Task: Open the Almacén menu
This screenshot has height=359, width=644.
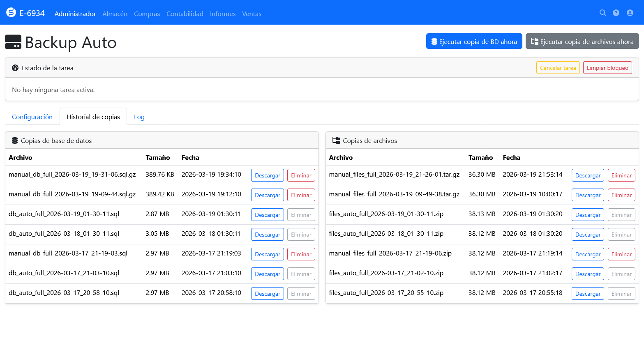Action: pyautogui.click(x=115, y=14)
